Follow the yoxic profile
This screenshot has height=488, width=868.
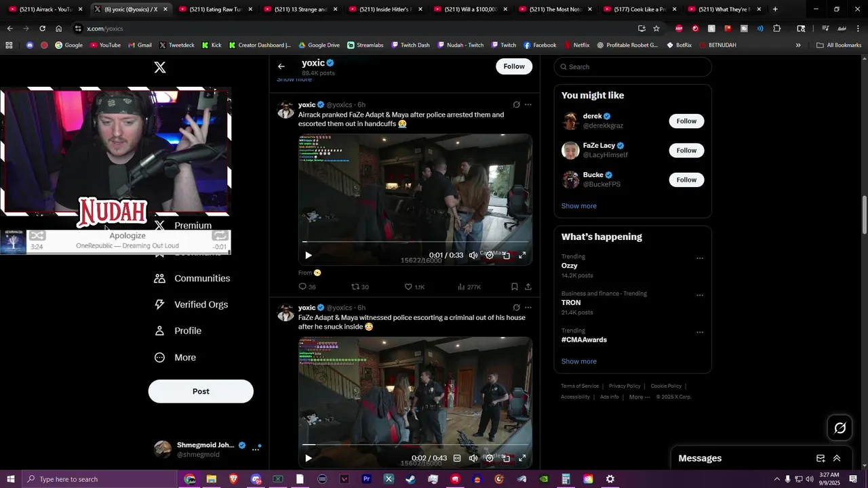(x=514, y=66)
